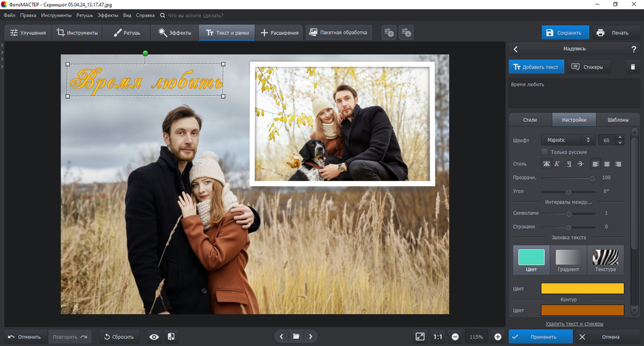Image resolution: width=644 pixels, height=346 pixels.
Task: Zoom out with the minus icon
Action: [x=455, y=336]
